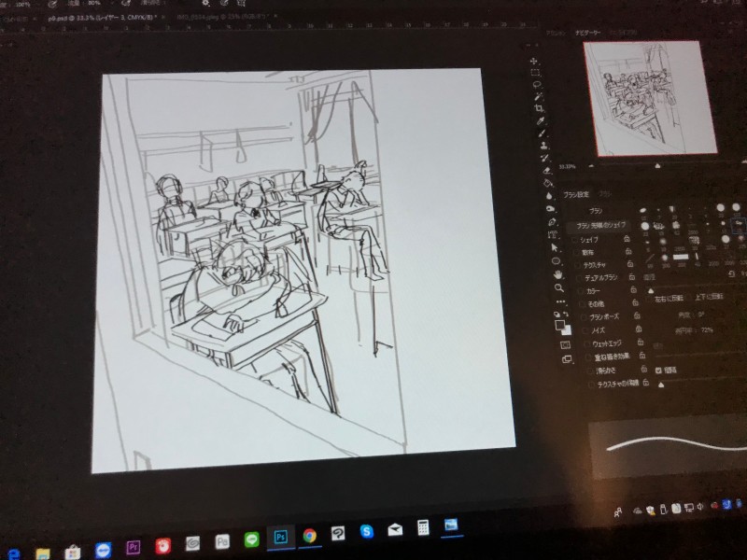Click the spacing slider handle at bottom
747x560 pixels.
[661, 385]
